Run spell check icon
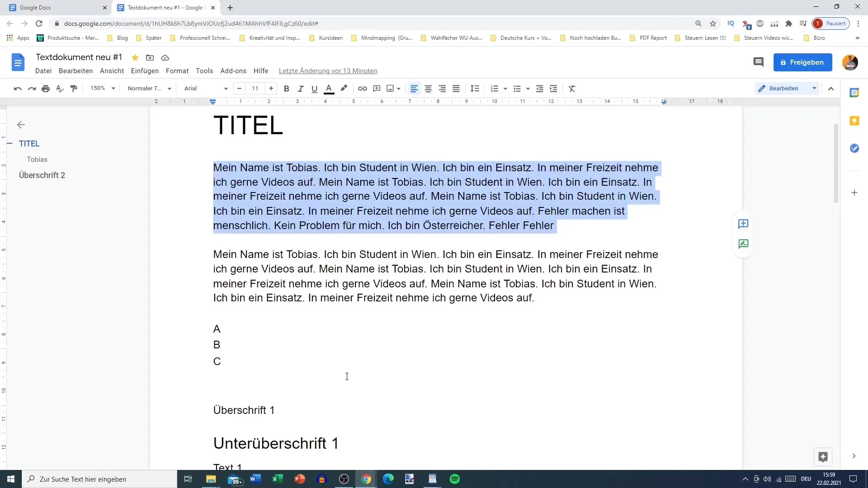This screenshot has width=868, height=488. click(x=60, y=89)
